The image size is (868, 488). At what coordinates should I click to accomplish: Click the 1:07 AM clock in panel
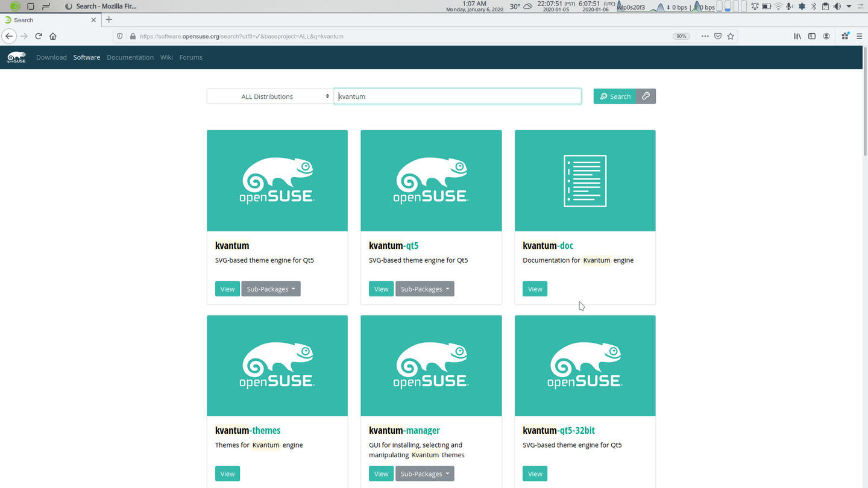tap(474, 7)
